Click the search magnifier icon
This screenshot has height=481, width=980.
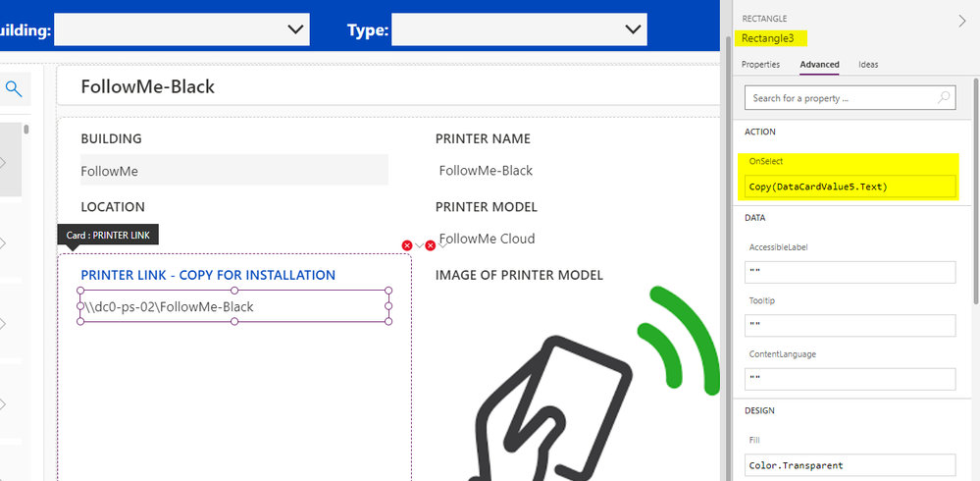tap(14, 89)
